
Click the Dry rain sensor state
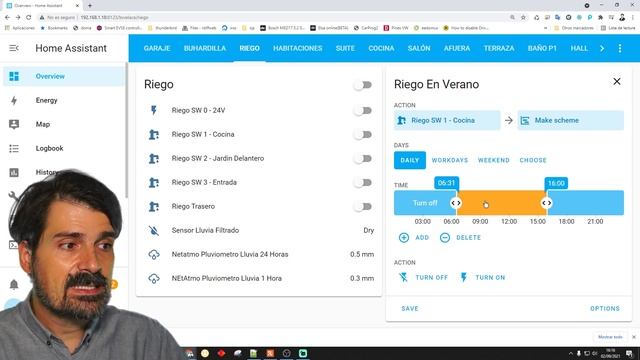pyautogui.click(x=369, y=231)
